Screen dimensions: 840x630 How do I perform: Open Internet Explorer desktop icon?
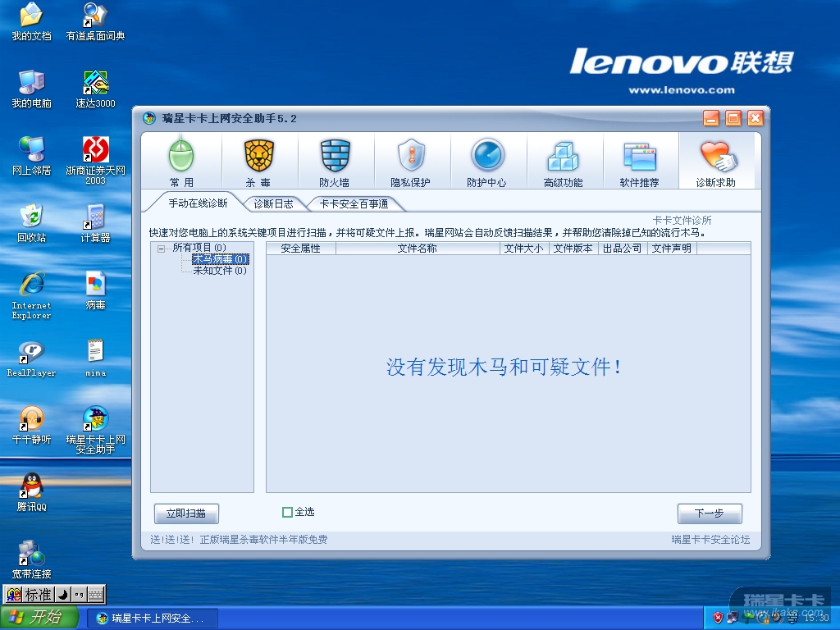[32, 295]
